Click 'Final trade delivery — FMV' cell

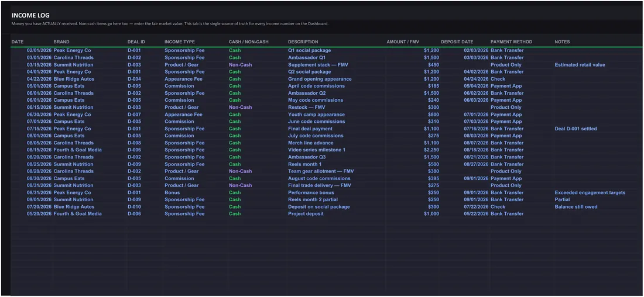tap(321, 185)
